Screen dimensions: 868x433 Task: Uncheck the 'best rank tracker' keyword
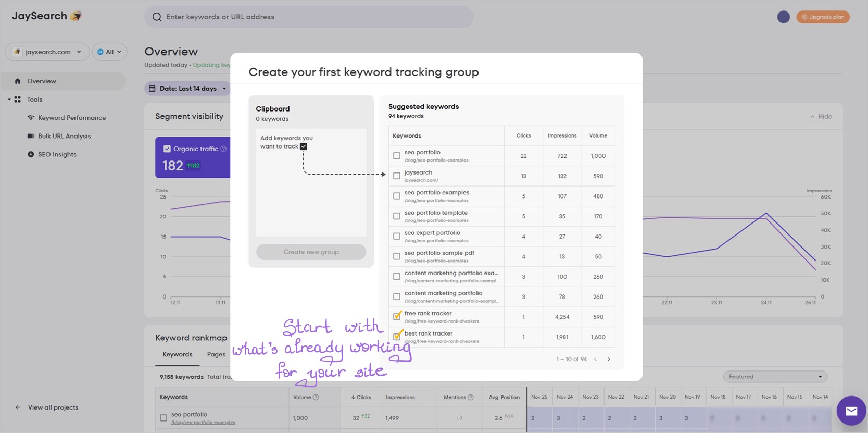click(x=397, y=336)
